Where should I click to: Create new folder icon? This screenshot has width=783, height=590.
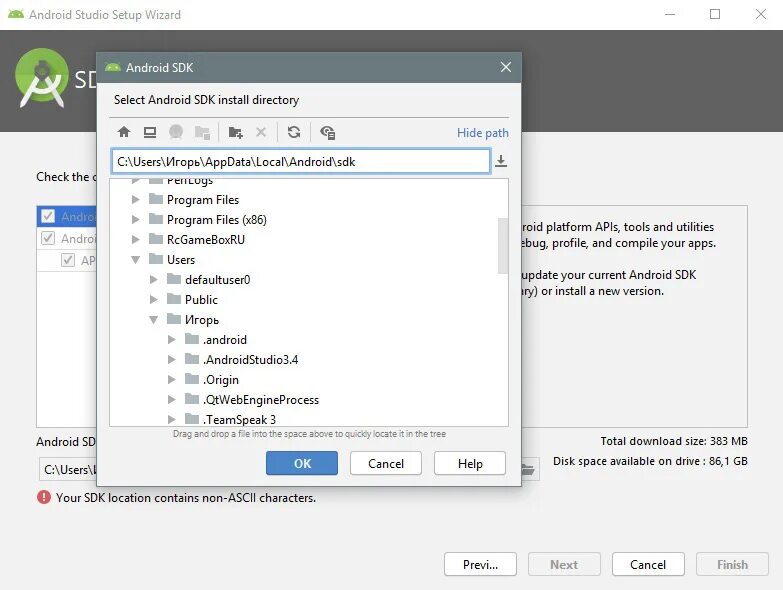click(235, 132)
